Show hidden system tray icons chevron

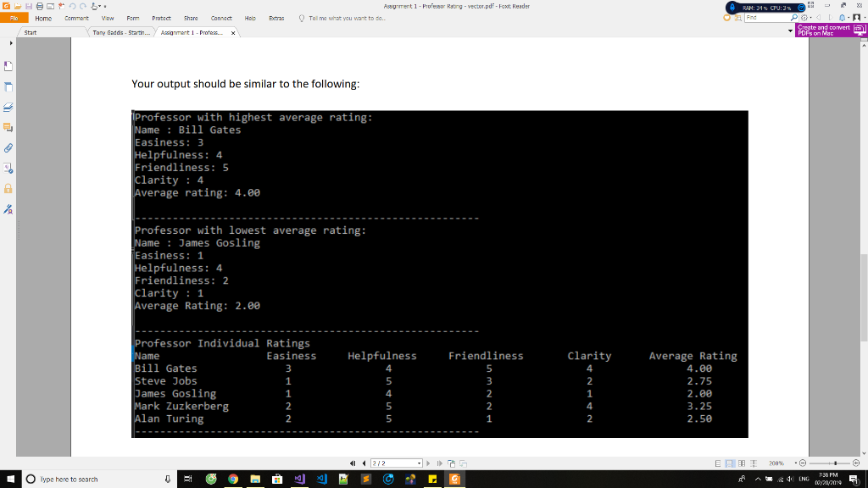[758, 480]
